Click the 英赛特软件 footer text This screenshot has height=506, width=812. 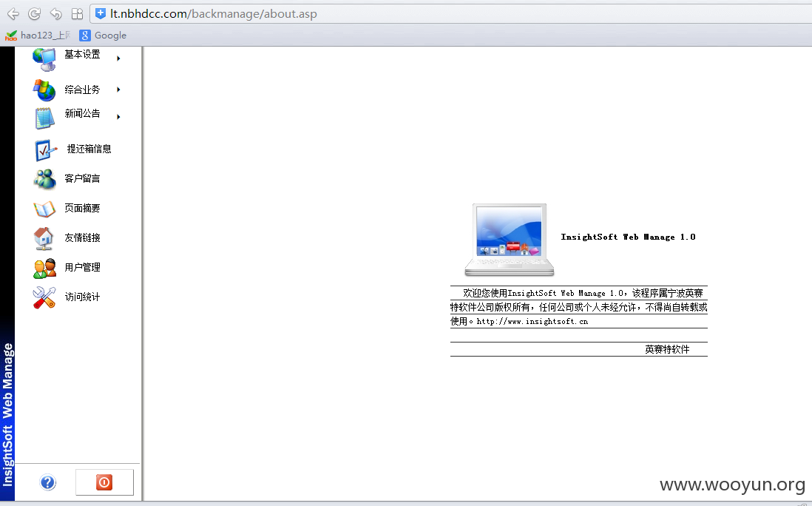667,350
